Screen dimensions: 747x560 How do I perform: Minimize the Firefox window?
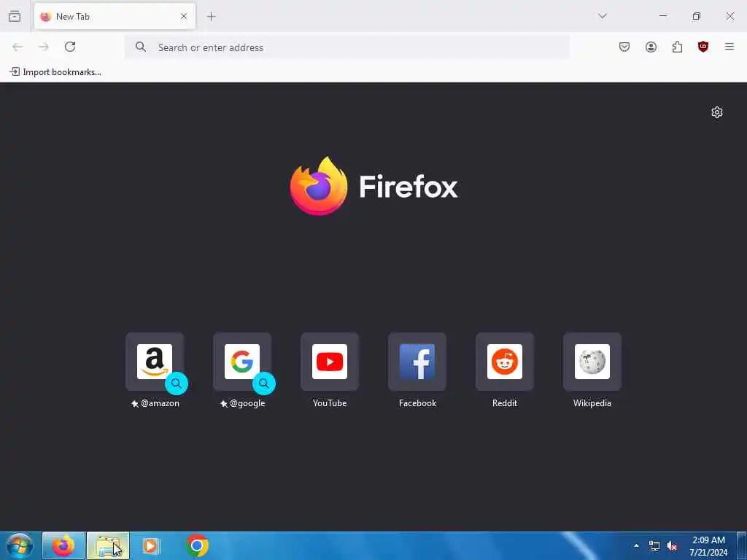pos(662,16)
